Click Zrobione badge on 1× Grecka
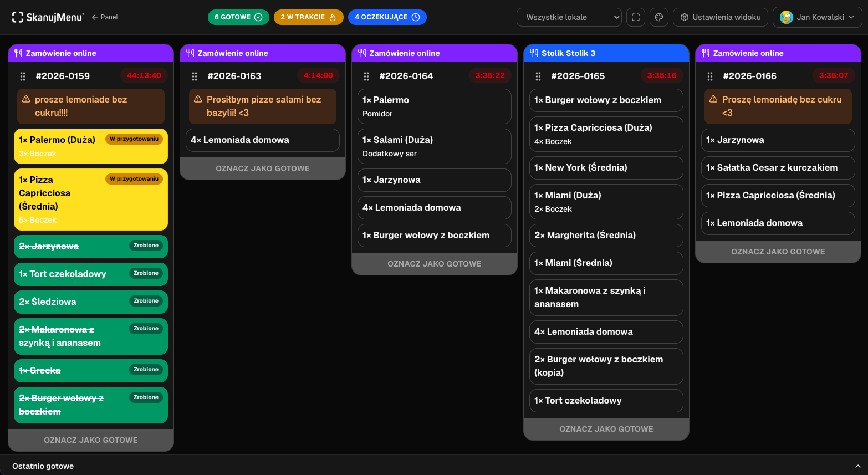Screen dimensions: 868x475 tap(146, 370)
